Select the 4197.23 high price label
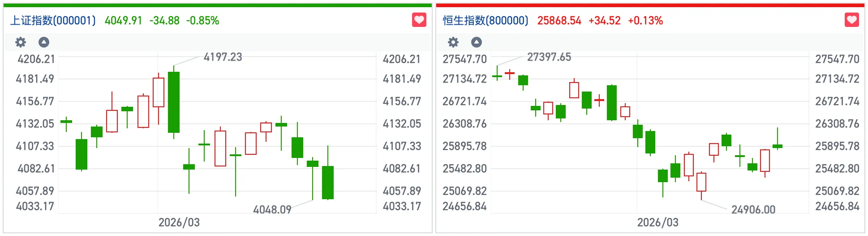868x236 pixels. point(223,57)
